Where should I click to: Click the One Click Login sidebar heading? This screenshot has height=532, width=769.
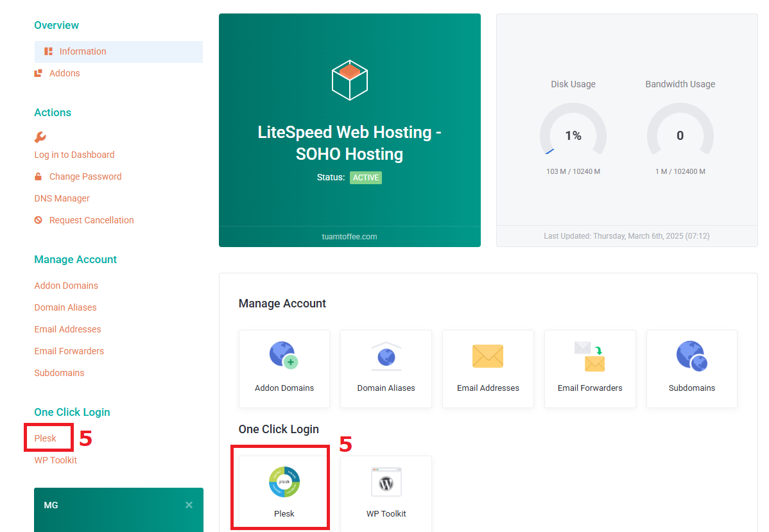pos(72,413)
